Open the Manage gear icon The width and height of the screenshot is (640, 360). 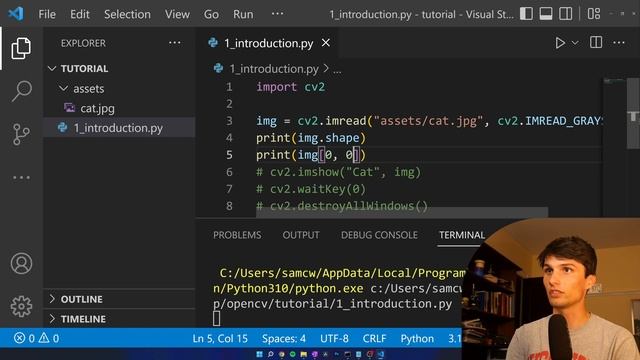pos(21,307)
